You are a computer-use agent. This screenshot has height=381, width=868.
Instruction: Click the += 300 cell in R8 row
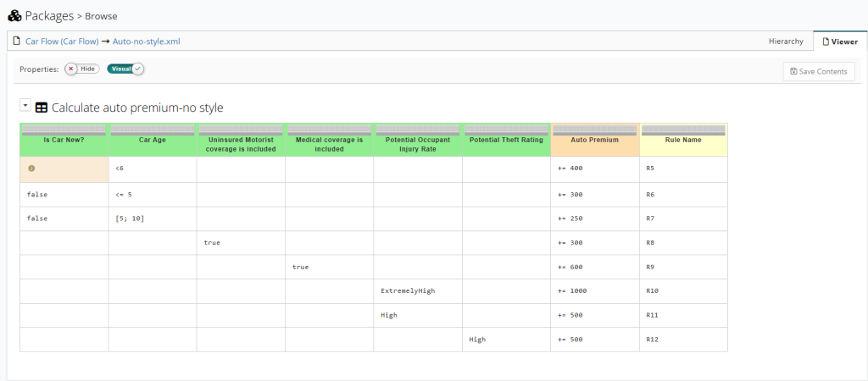click(595, 243)
